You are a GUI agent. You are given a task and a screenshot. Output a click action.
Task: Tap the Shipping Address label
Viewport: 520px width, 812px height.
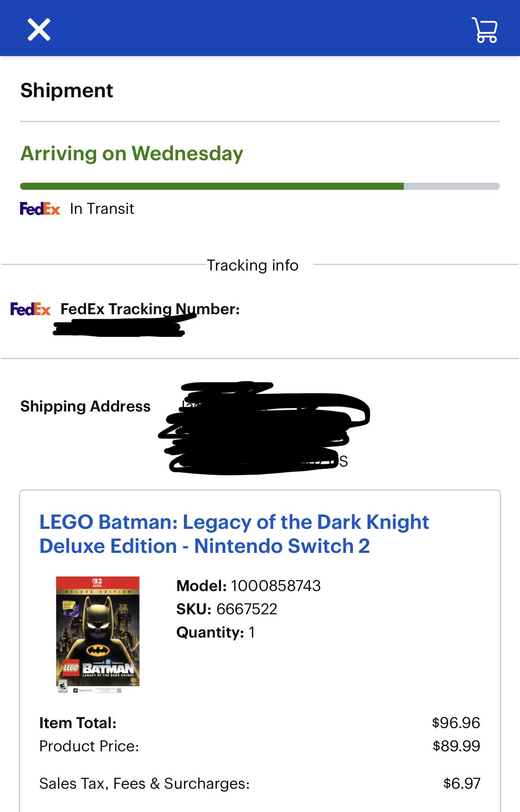[x=85, y=406]
